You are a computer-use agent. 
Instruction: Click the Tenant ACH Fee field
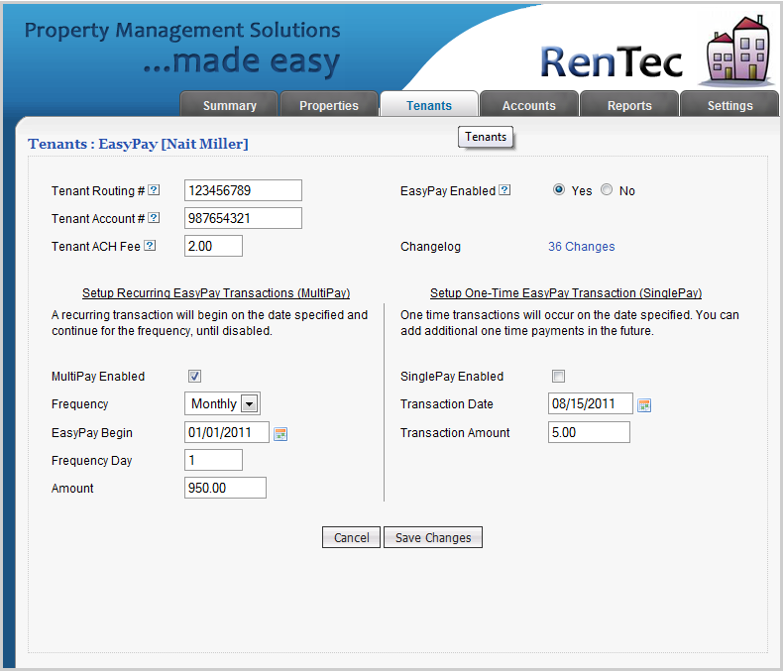(213, 246)
